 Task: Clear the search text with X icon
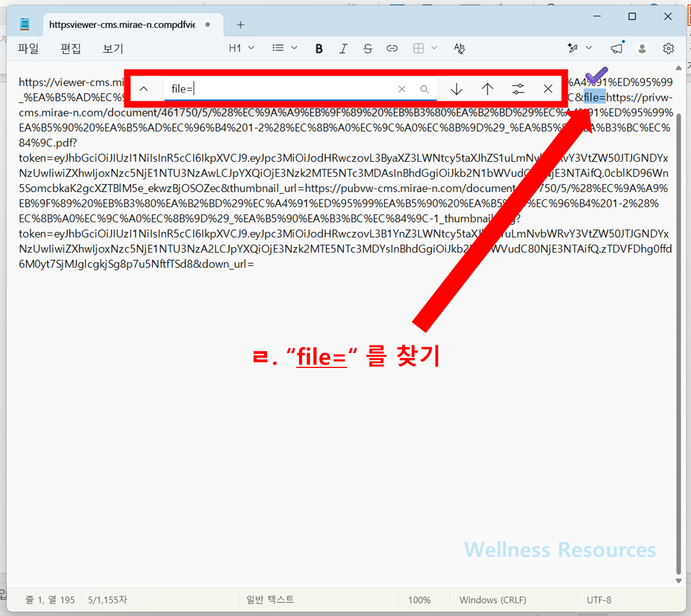click(402, 89)
